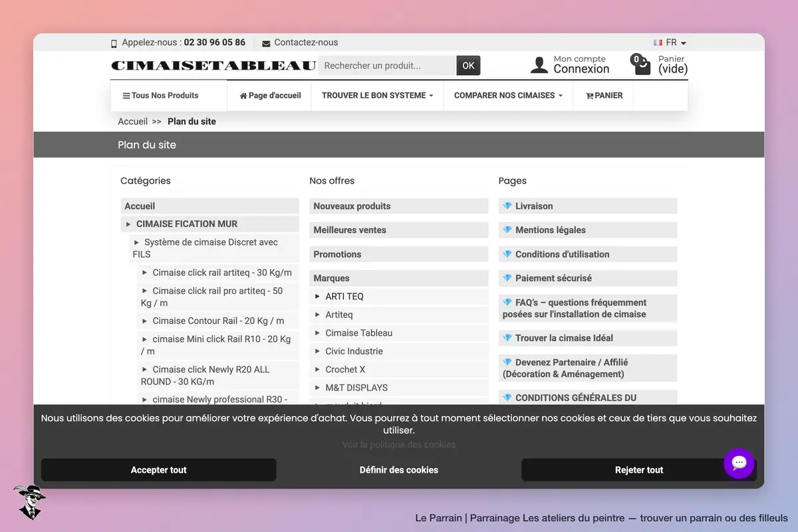Select Artiteq brand
The image size is (798, 532).
[x=338, y=315]
